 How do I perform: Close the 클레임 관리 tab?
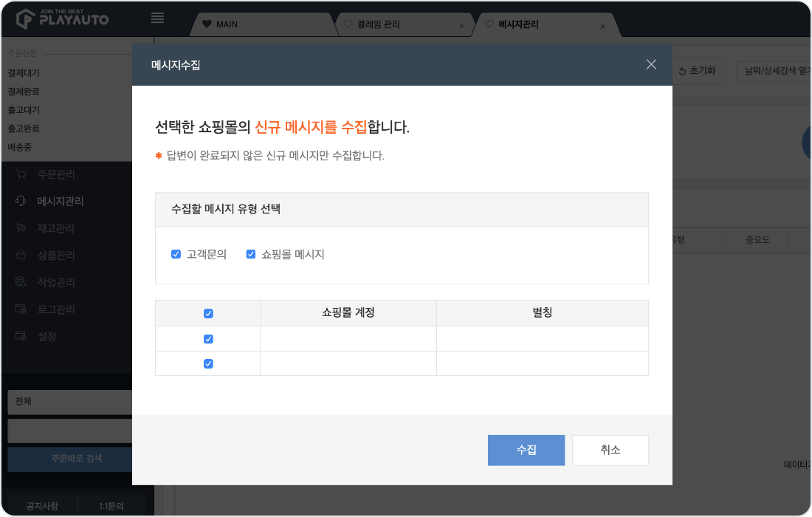(461, 26)
